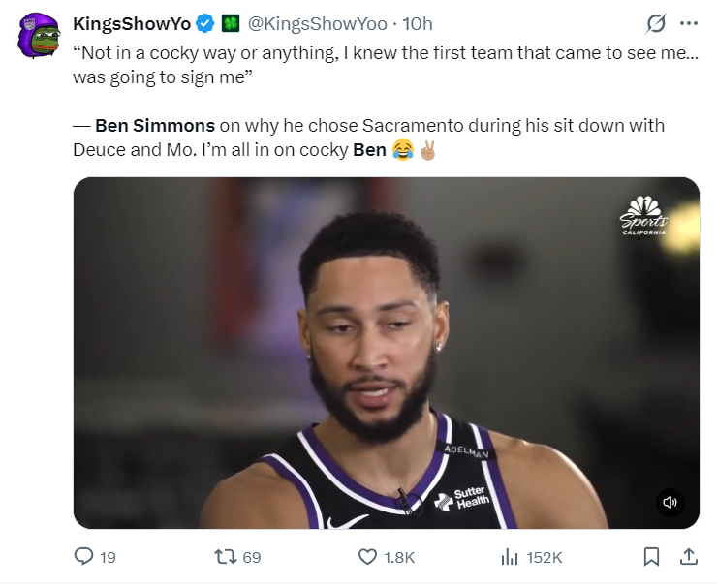The width and height of the screenshot is (717, 588).
Task: Like the post with heart icon
Action: click(x=367, y=557)
